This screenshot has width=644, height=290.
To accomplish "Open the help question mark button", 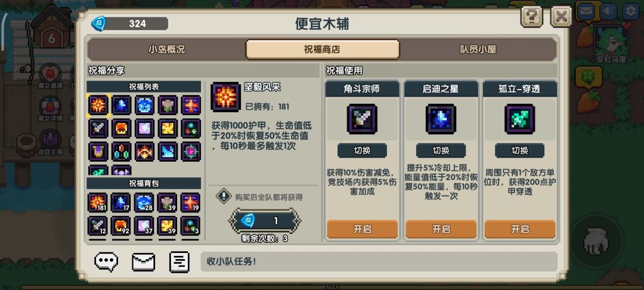I will click(x=531, y=17).
